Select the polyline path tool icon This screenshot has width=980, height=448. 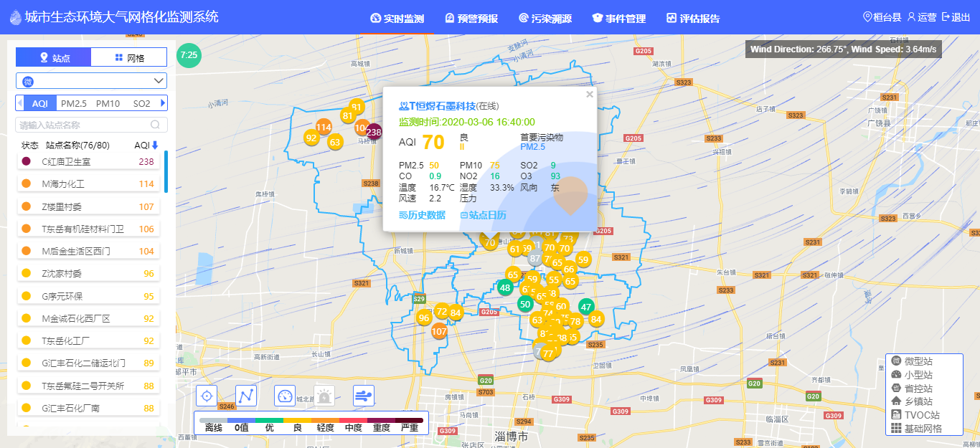(x=246, y=396)
